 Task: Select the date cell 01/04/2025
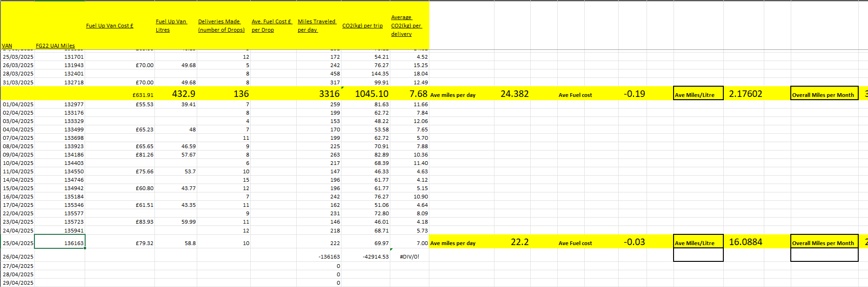tap(18, 104)
